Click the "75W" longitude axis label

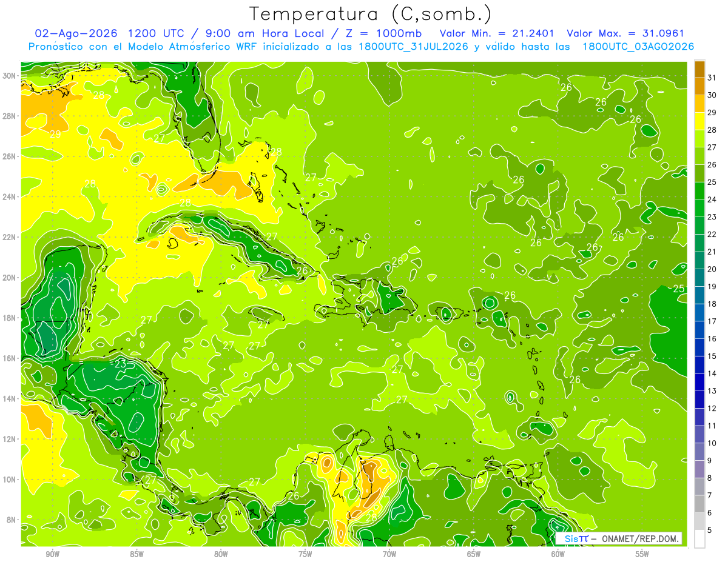click(x=305, y=555)
